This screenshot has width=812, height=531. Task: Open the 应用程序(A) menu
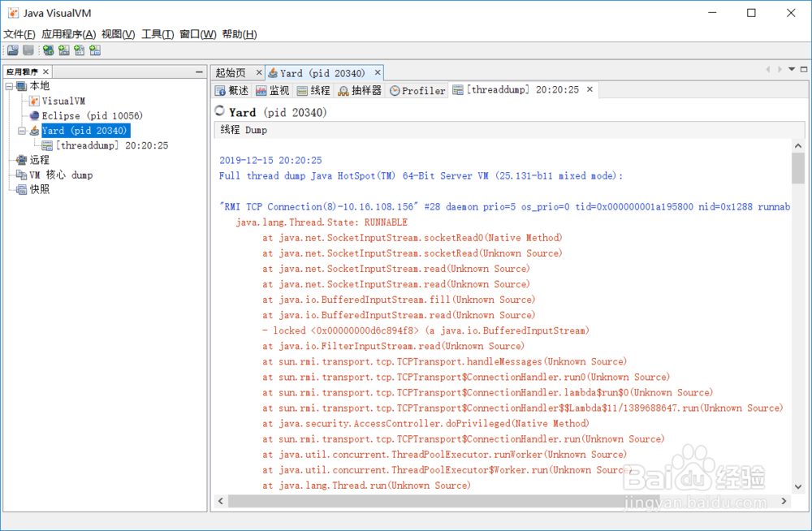pyautogui.click(x=68, y=34)
